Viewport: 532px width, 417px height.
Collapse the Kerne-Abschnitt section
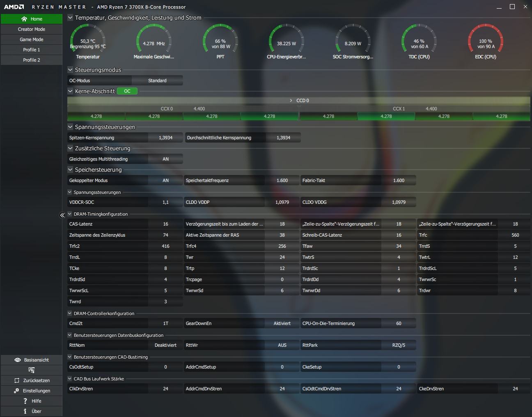[70, 91]
